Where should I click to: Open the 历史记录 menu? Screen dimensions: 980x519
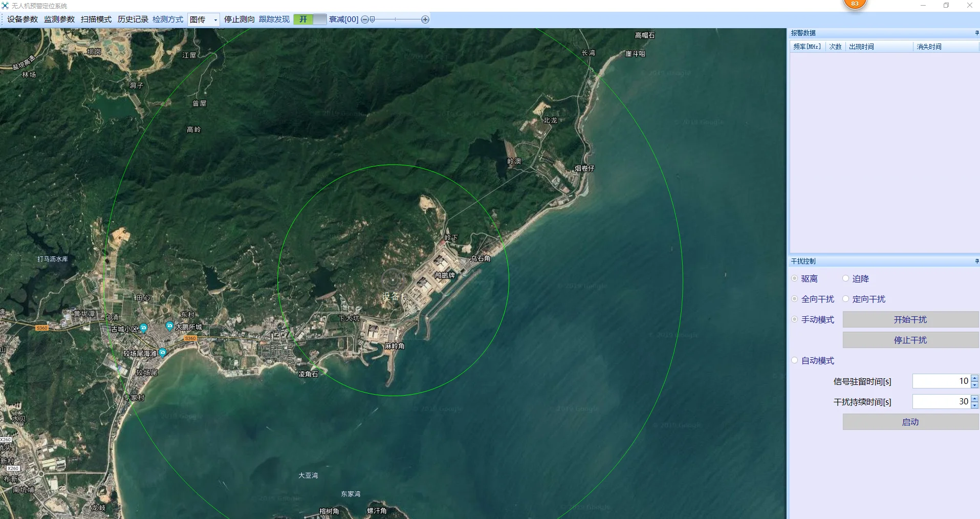133,19
